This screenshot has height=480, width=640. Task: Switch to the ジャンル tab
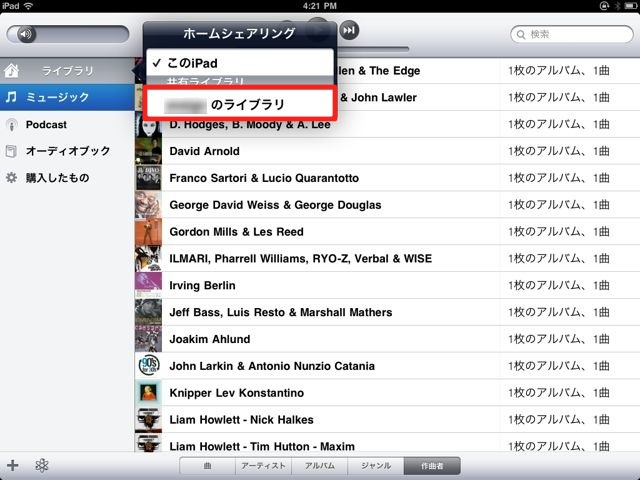[x=376, y=466]
